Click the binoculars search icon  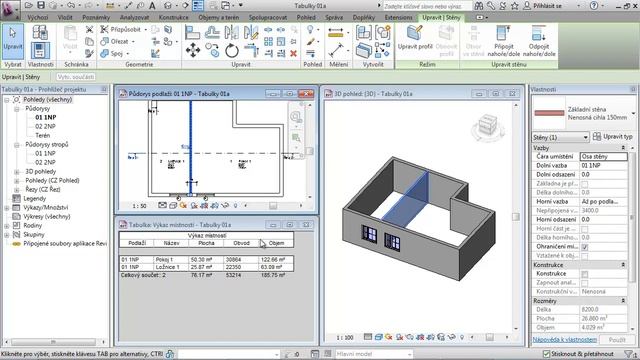click(x=479, y=6)
